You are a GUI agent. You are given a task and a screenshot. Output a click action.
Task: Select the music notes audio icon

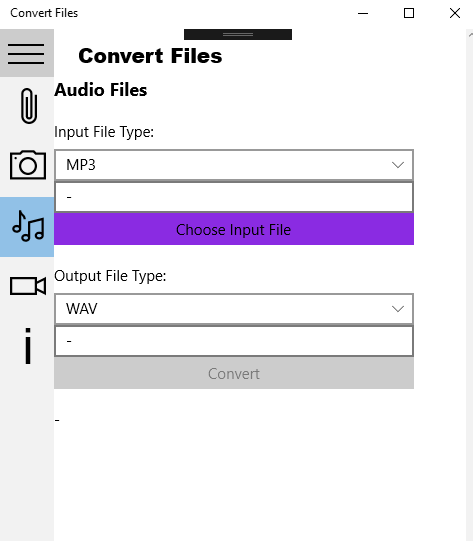(27, 227)
